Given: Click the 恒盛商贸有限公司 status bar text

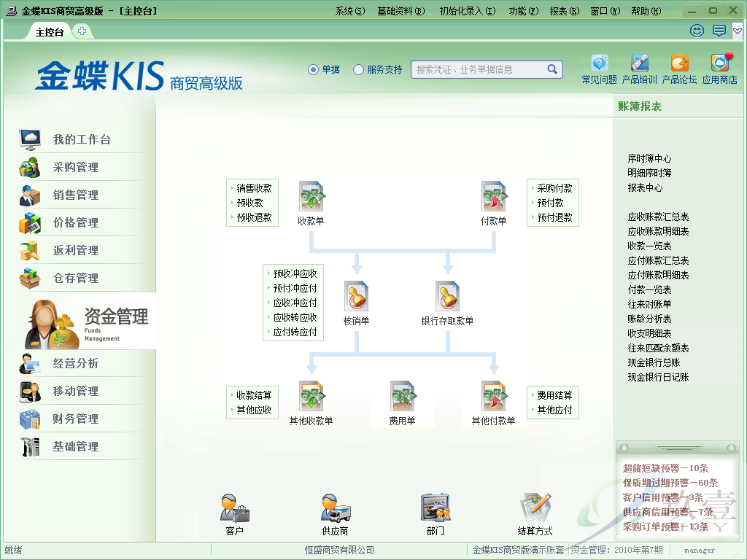Looking at the screenshot, I should tap(339, 550).
